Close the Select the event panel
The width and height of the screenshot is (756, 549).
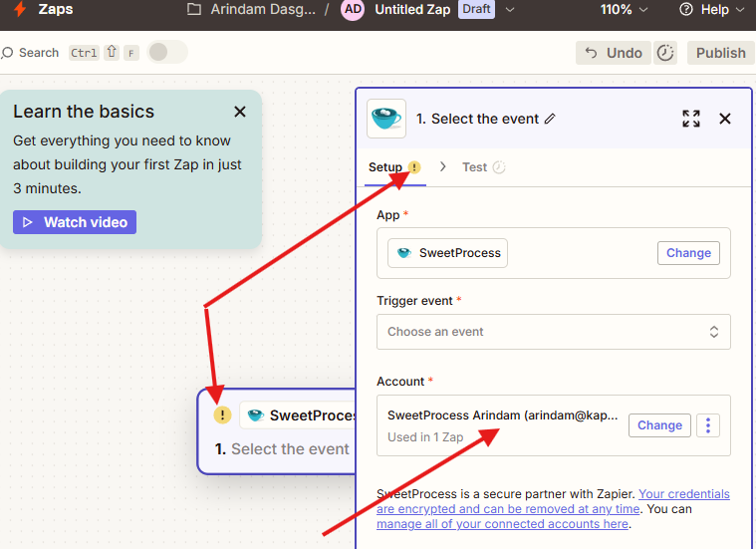pyautogui.click(x=725, y=119)
